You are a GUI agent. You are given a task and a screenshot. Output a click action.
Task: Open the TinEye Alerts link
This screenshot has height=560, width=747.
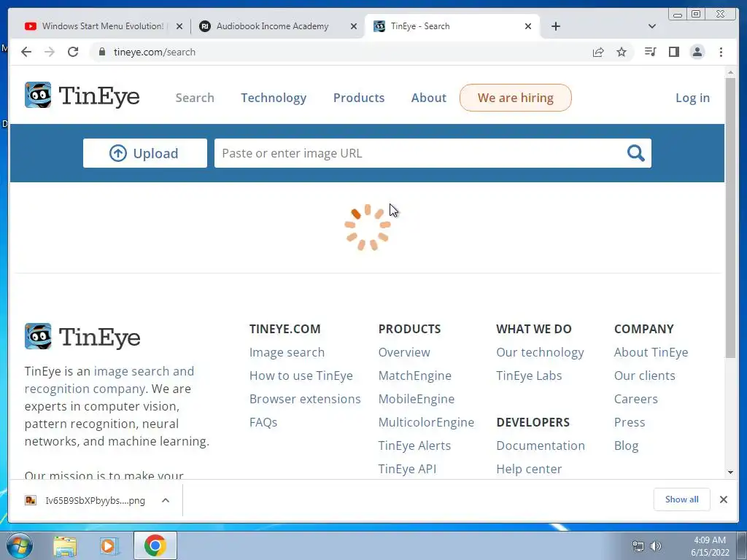click(x=414, y=446)
